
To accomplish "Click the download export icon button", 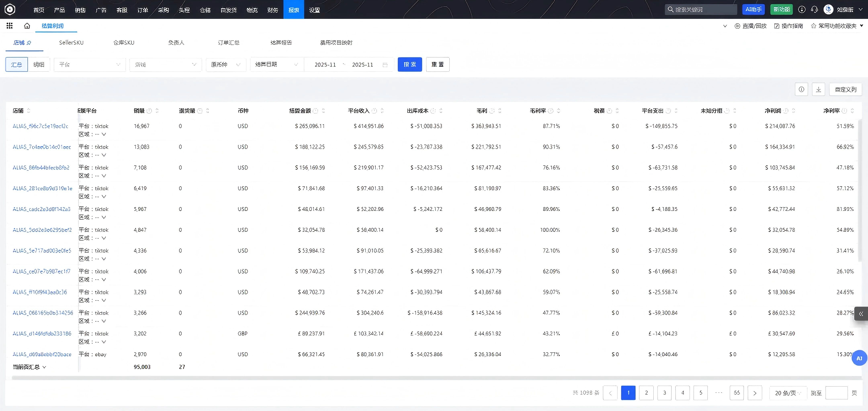I will pyautogui.click(x=818, y=89).
